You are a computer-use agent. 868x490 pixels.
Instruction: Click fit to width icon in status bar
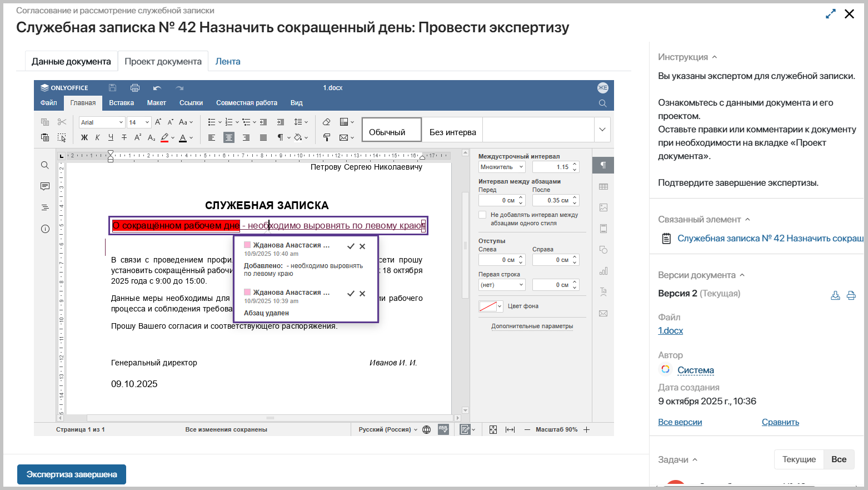pyautogui.click(x=510, y=429)
